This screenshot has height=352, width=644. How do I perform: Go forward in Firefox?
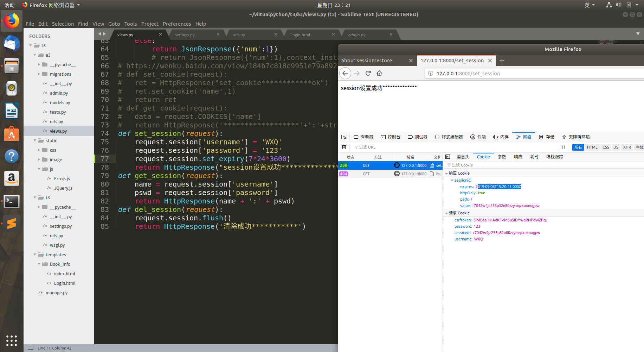pos(357,73)
